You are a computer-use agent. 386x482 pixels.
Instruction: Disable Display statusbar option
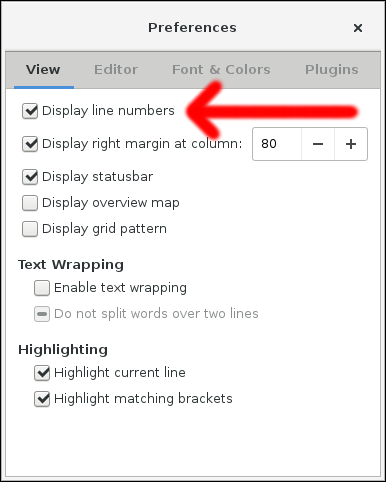30,177
